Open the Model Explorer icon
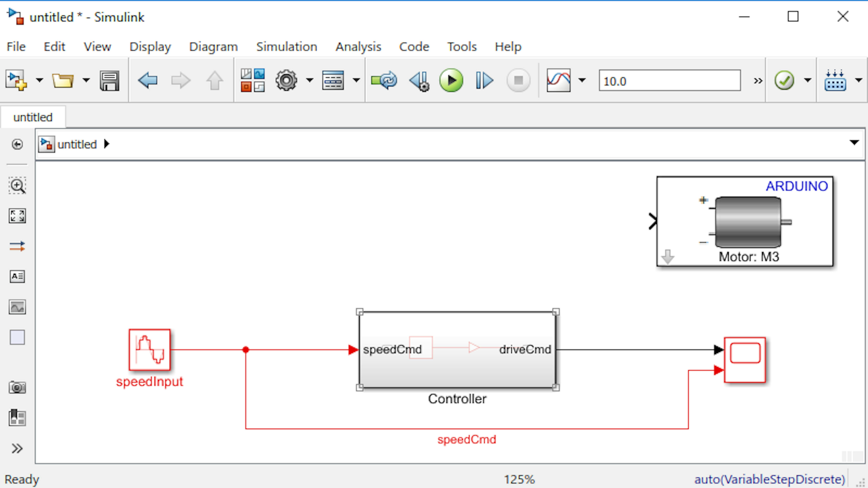868x488 pixels. click(x=333, y=81)
